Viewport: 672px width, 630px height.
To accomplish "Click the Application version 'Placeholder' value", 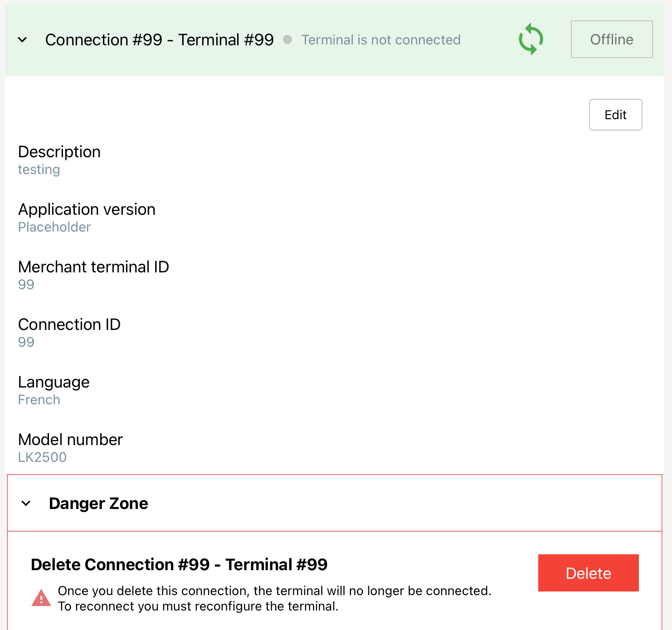I will (x=54, y=227).
